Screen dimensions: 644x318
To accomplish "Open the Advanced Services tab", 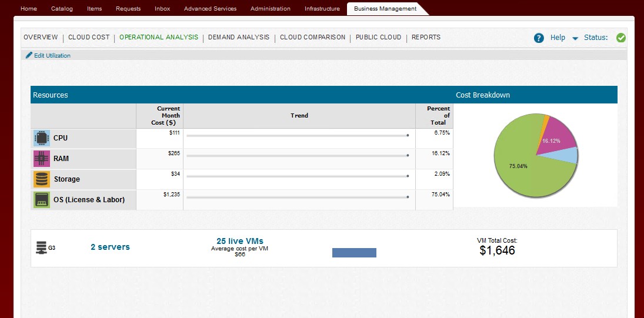I will point(210,9).
